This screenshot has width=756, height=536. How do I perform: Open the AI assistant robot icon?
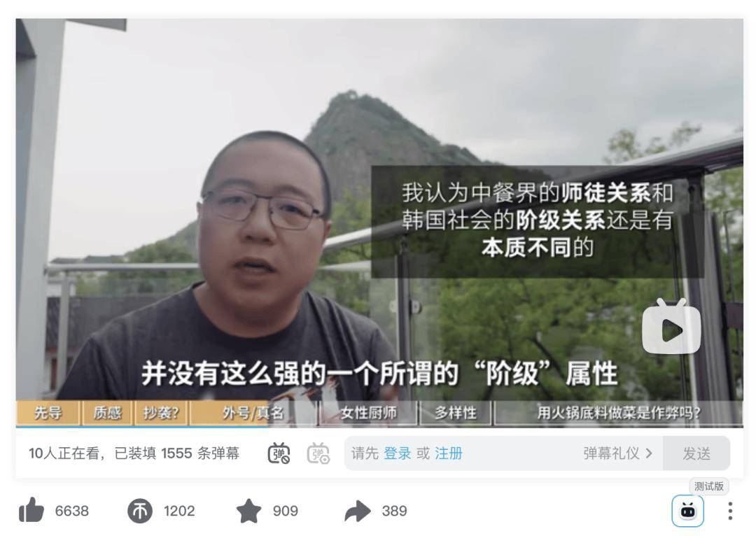click(687, 511)
